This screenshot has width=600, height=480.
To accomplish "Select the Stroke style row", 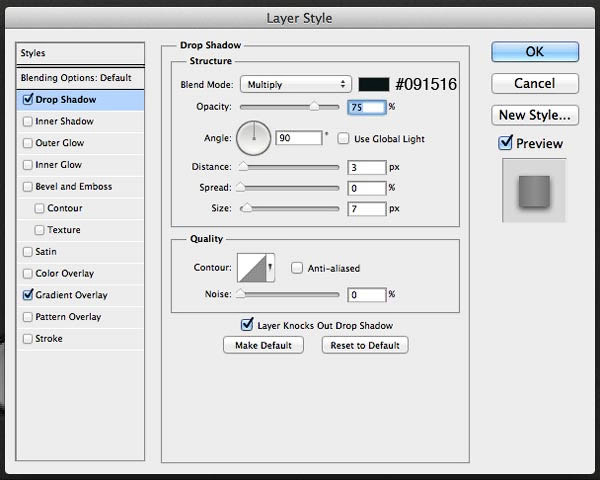I will (80, 339).
